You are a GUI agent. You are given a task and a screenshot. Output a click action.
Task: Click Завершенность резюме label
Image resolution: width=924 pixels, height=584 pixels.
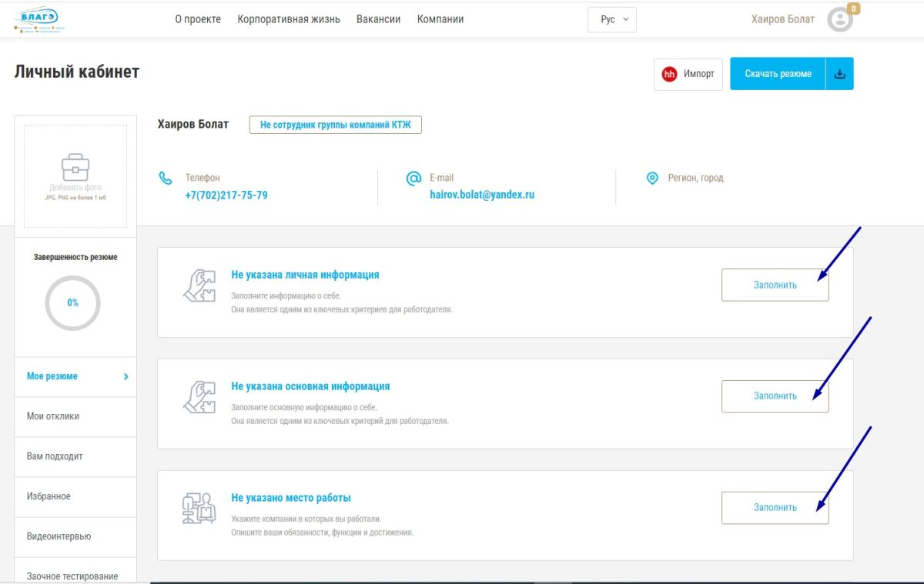[x=75, y=257]
